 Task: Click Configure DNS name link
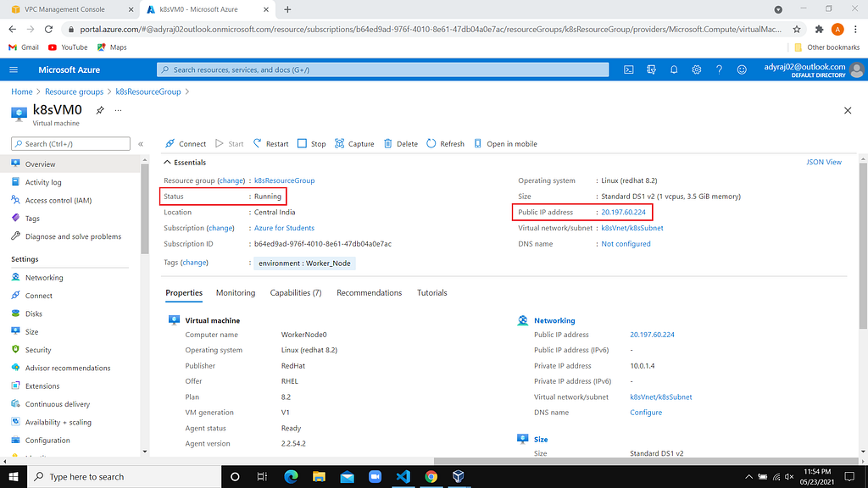pos(645,413)
